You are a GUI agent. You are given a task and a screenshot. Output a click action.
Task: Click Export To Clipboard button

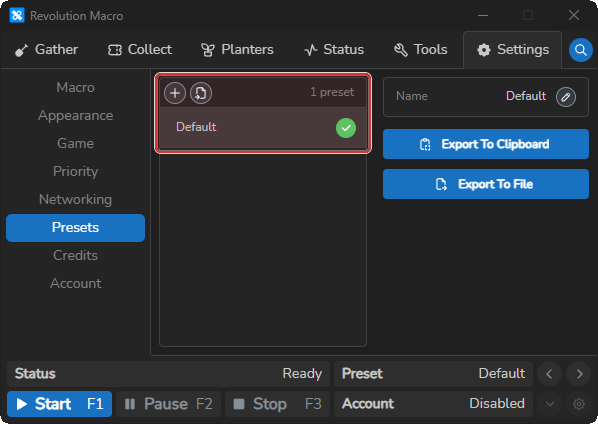[x=486, y=144]
